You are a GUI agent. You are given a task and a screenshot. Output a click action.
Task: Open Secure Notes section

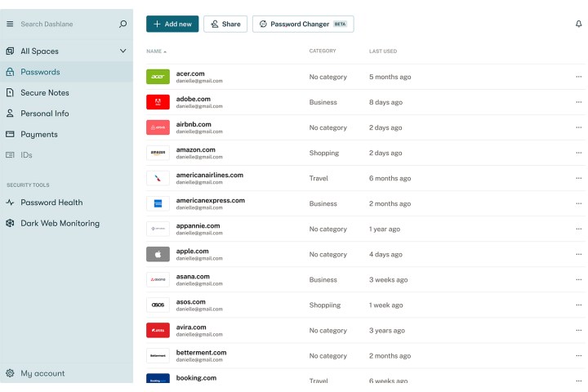[45, 92]
